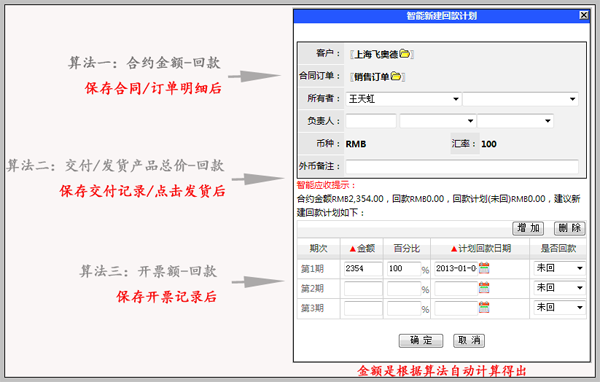This screenshot has height=382, width=600.
Task: Click the 第3期 row label
Action: point(312,308)
